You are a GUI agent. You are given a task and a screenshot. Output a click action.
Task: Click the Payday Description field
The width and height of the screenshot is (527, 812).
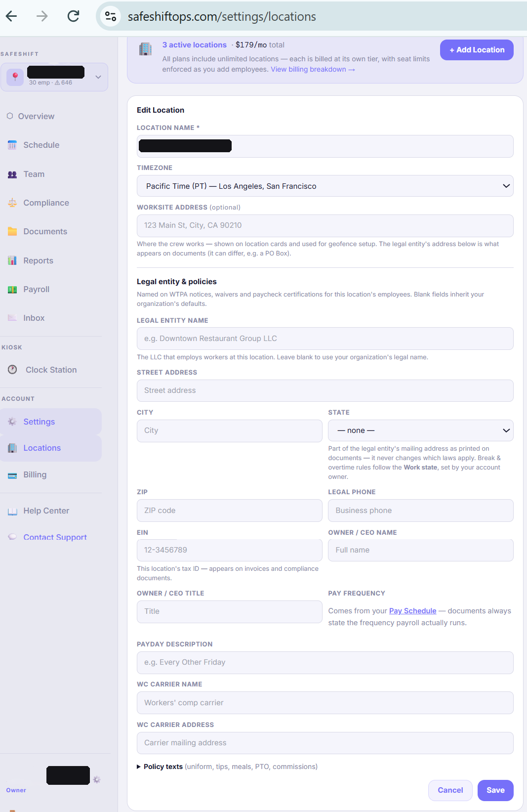325,662
